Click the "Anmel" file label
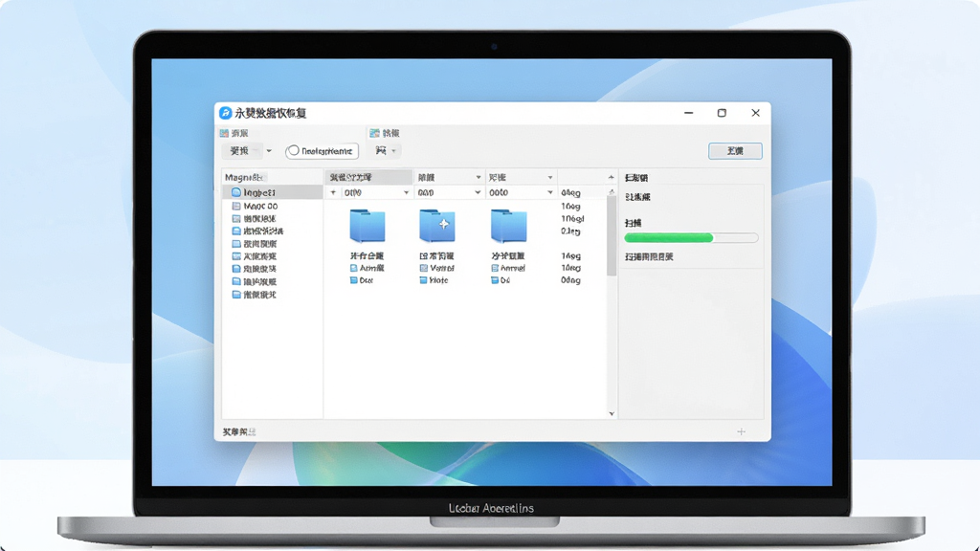Viewport: 980px width, 551px height. (513, 268)
